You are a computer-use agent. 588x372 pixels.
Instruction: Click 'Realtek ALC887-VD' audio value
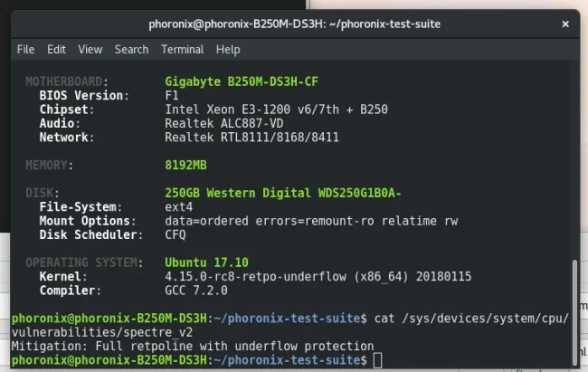coord(224,123)
